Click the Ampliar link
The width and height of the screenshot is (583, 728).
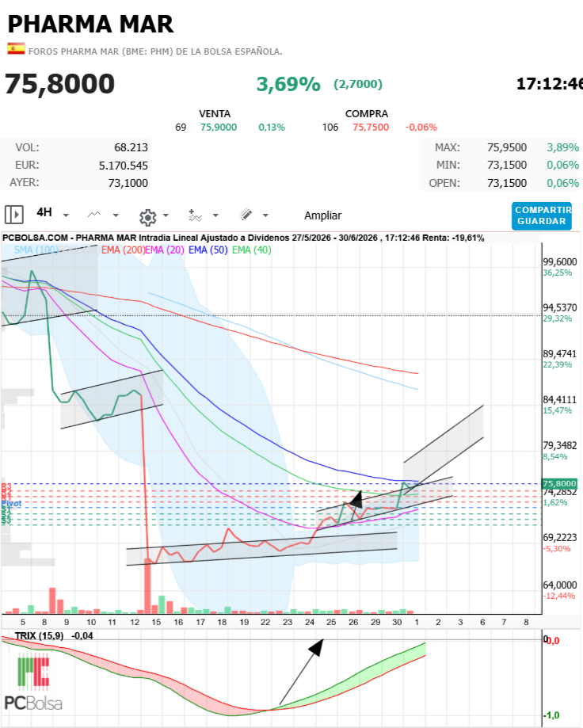click(x=322, y=215)
